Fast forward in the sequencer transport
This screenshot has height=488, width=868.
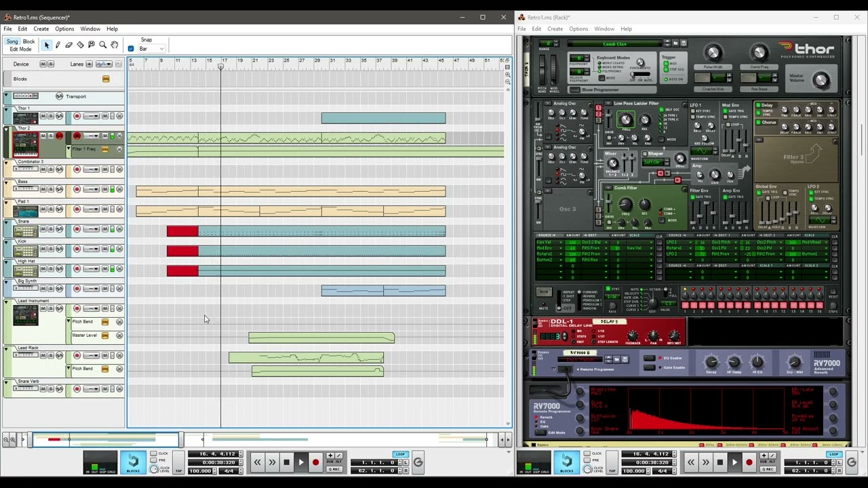[x=272, y=462]
